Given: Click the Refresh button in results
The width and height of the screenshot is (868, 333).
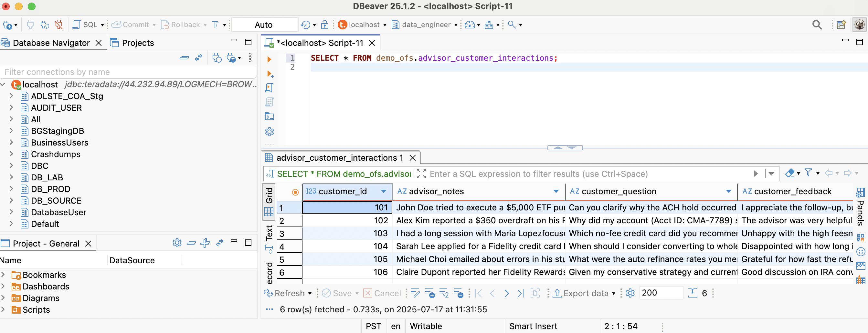Looking at the screenshot, I should (x=284, y=293).
